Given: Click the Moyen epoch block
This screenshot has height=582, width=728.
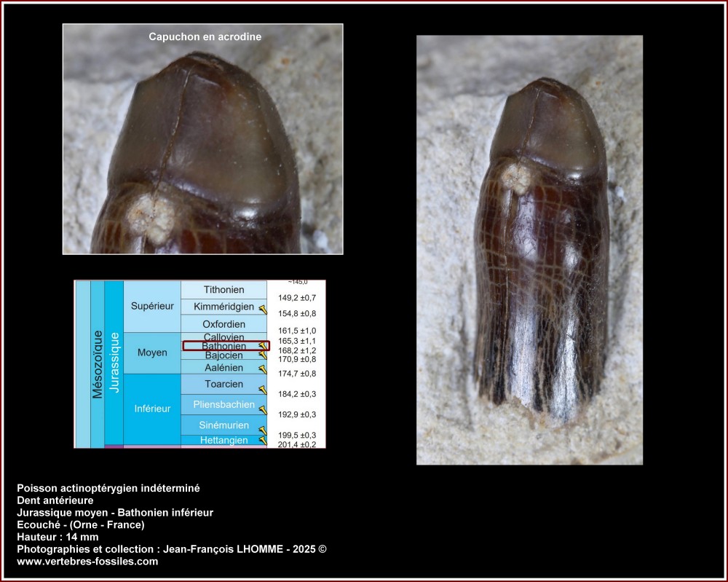Looking at the screenshot, I should pyautogui.click(x=151, y=353).
